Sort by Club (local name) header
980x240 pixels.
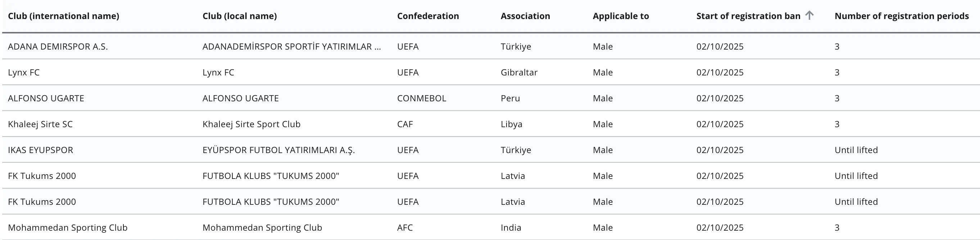pyautogui.click(x=239, y=16)
